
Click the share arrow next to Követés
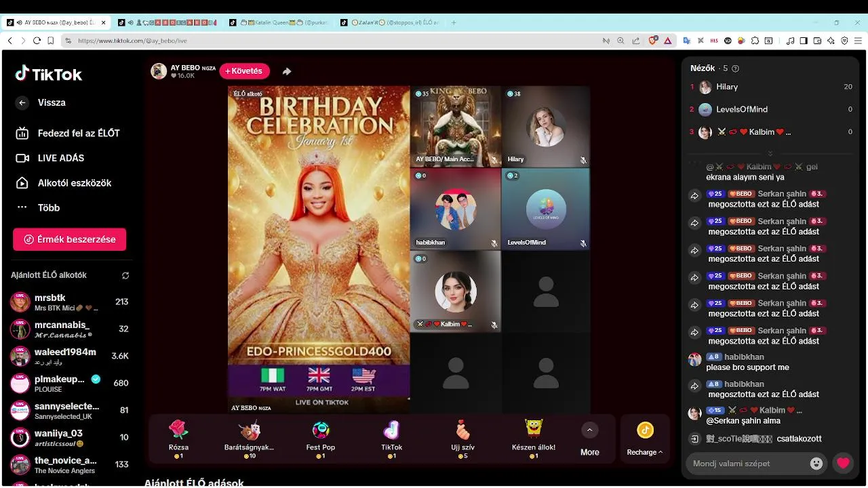(x=287, y=71)
